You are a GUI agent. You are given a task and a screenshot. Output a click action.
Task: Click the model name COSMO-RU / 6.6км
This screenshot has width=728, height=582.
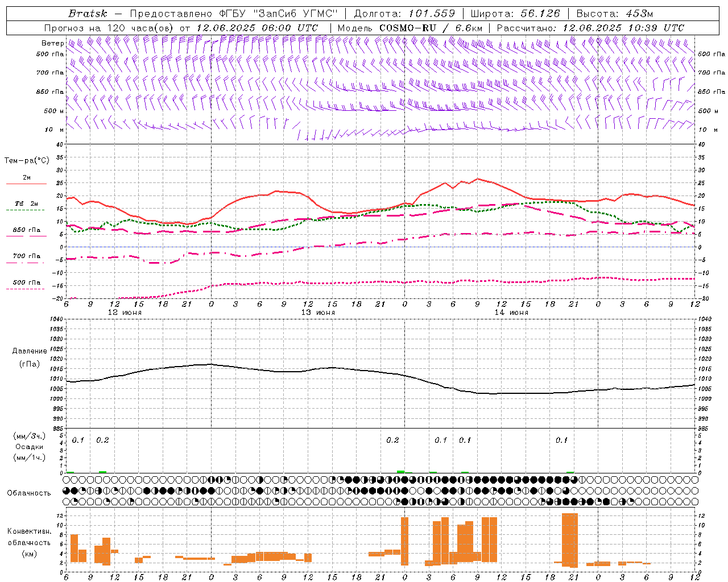coord(431,28)
